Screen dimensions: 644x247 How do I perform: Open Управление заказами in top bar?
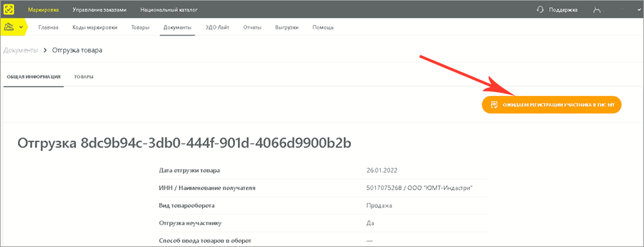pos(99,10)
